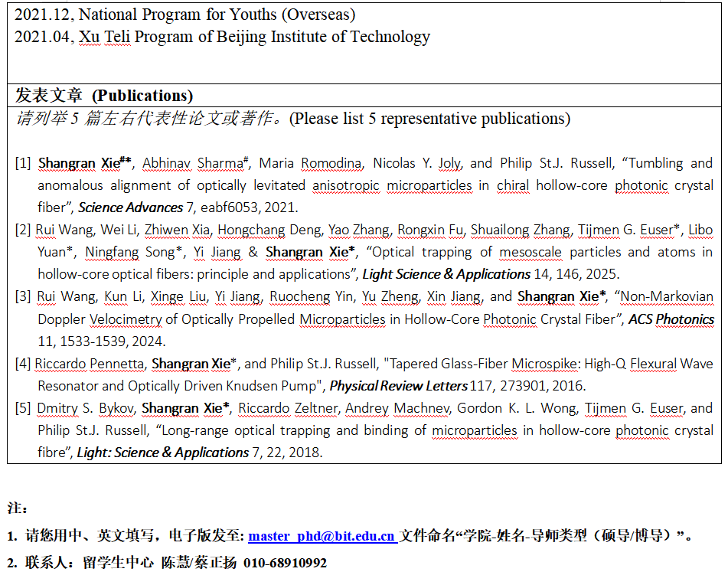Open the master_phd@bit.edu.cn email link
Screen dimensions: 728x585
(x=322, y=536)
